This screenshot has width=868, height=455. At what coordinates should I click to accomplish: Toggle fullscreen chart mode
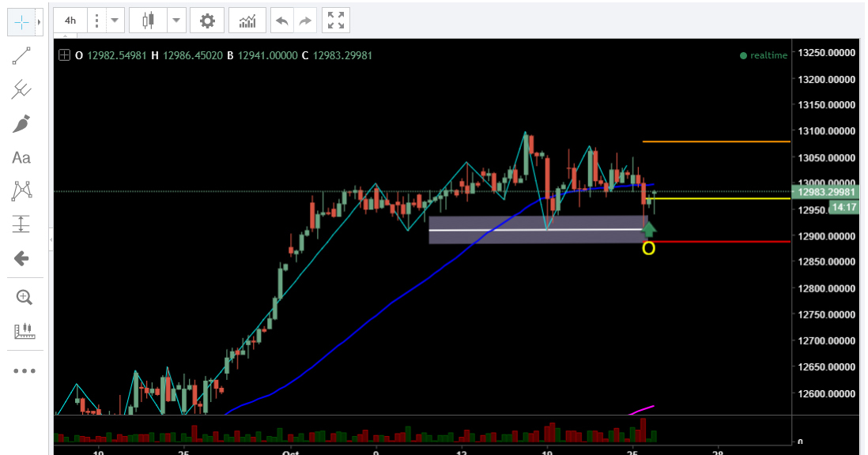(336, 20)
